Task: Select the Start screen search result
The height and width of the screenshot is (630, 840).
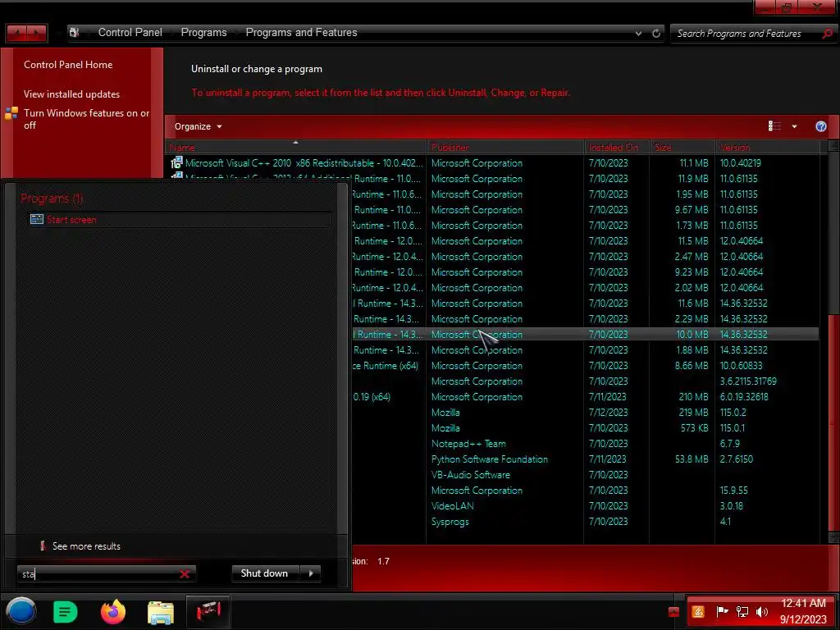Action: (180, 219)
